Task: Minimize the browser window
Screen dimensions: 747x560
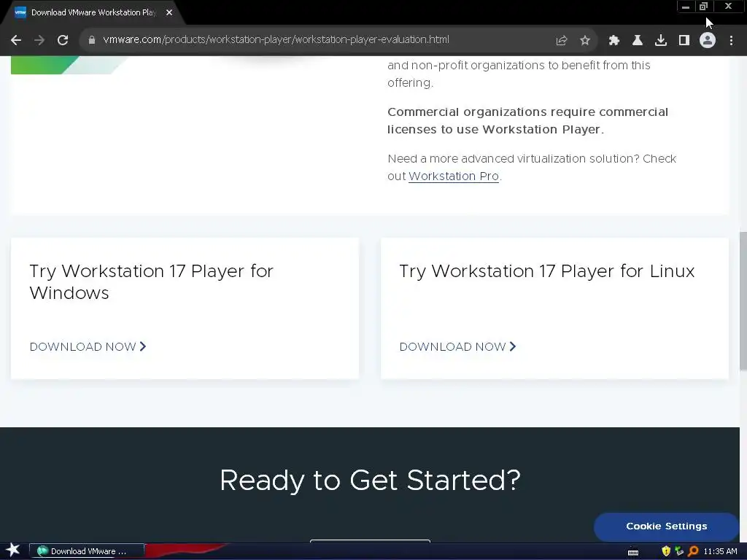Action: (686, 7)
